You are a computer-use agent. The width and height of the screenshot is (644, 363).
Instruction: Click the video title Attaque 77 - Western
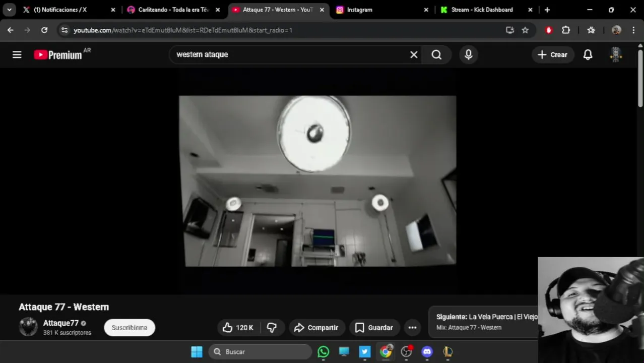coord(64,307)
